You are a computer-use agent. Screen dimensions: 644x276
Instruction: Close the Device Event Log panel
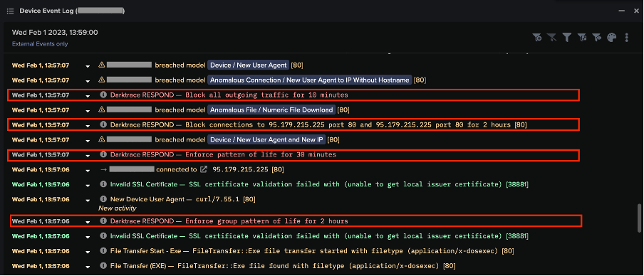pos(635,11)
